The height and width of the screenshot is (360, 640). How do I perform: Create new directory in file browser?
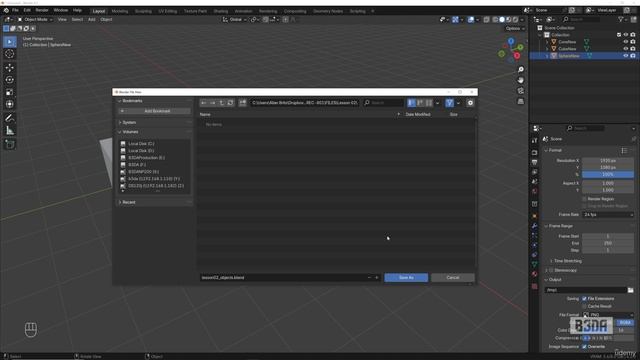(242, 103)
